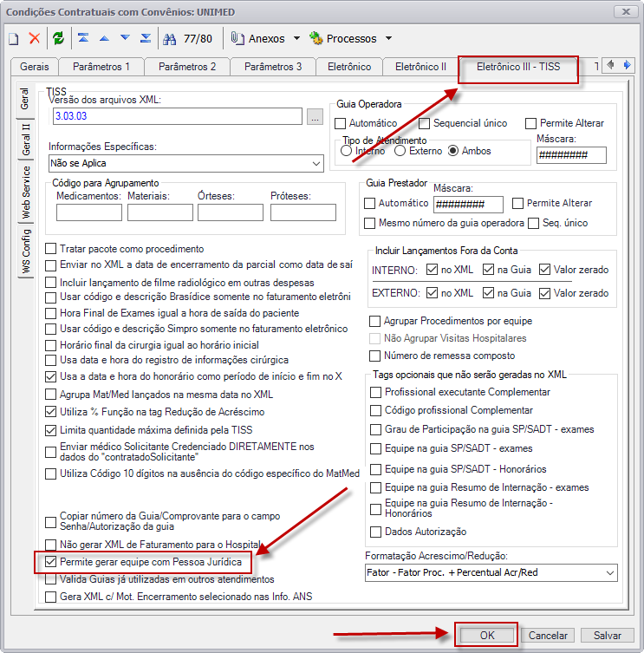
Task: Switch to Parâmetros 3 tab
Action: pyautogui.click(x=273, y=67)
